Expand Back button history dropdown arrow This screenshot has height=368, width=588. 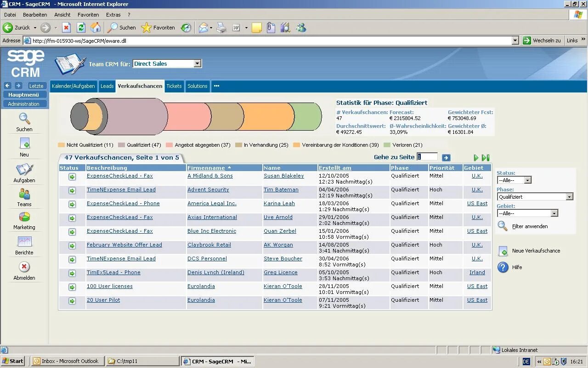click(34, 28)
